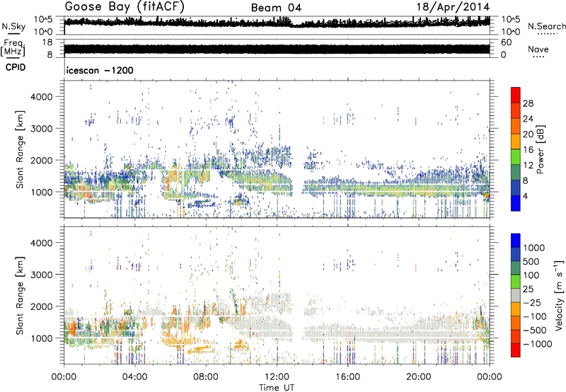
Task: Click the '20:00' time axis label
Action: click(x=418, y=377)
